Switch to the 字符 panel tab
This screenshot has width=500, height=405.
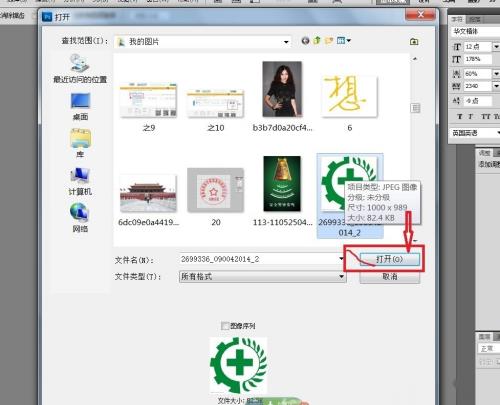(457, 19)
